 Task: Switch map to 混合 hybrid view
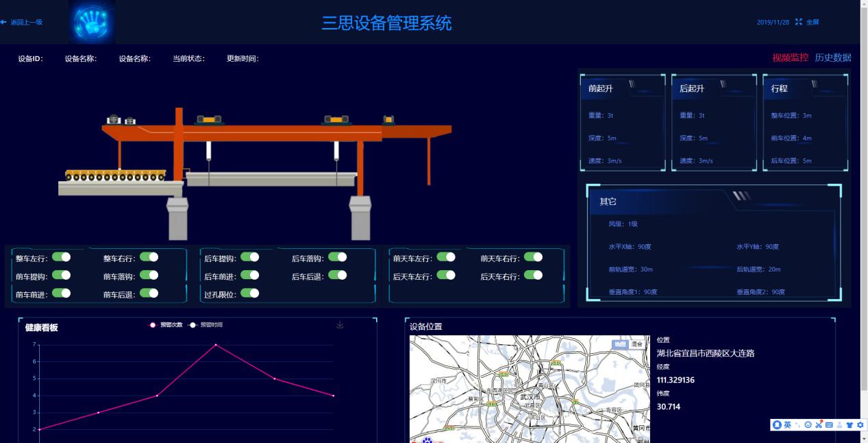point(636,344)
